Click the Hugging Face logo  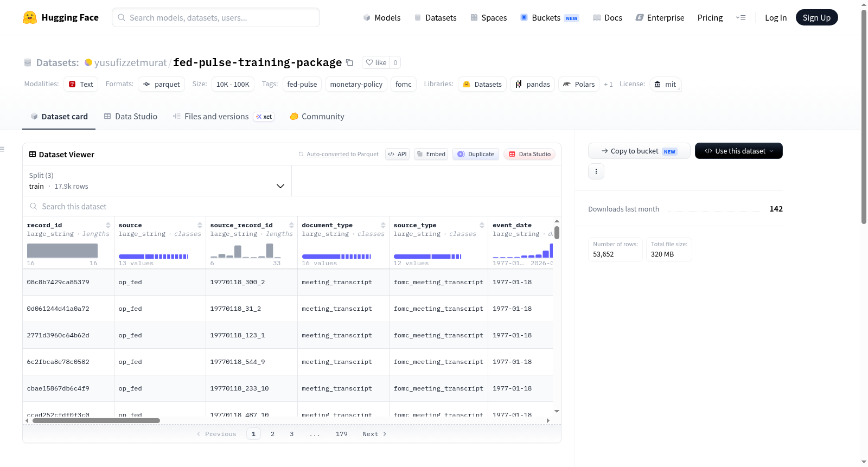pos(61,17)
